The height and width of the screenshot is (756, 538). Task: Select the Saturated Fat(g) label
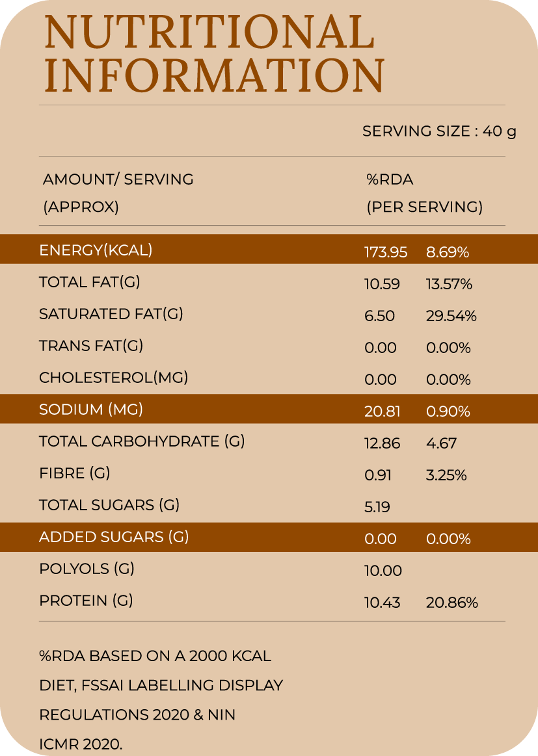(x=111, y=314)
